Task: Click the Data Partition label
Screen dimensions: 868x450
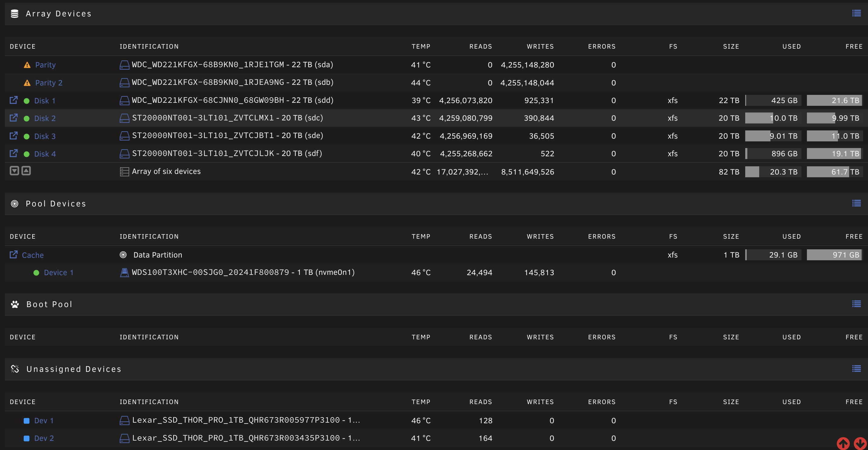Action: pos(158,255)
